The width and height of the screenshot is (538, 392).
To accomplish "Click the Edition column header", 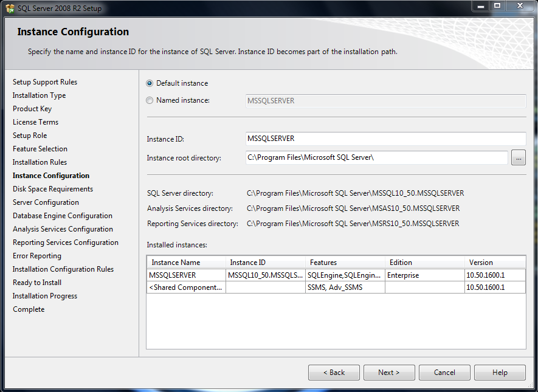I will (x=425, y=263).
